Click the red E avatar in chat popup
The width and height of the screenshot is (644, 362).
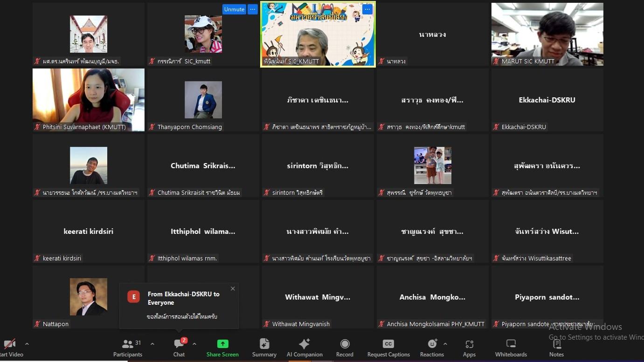coord(134,297)
